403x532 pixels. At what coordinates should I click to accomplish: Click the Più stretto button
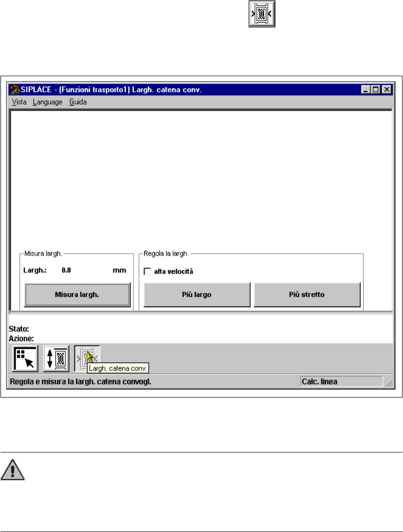click(x=307, y=294)
